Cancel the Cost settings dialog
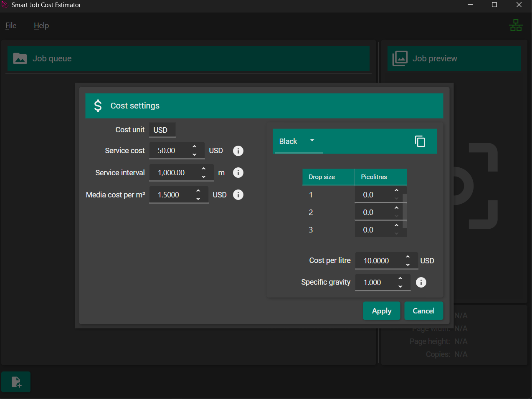 [423, 311]
